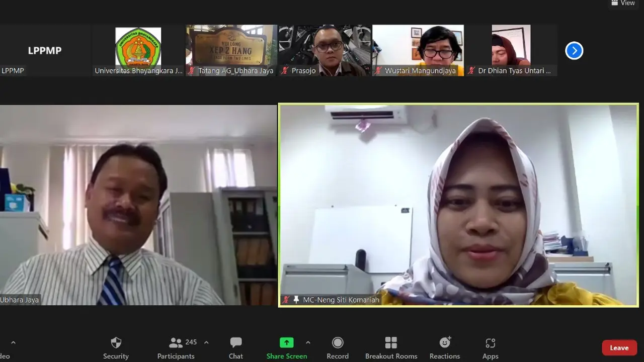This screenshot has height=362, width=644.
Task: Open Breakout Rooms
Action: tap(391, 348)
